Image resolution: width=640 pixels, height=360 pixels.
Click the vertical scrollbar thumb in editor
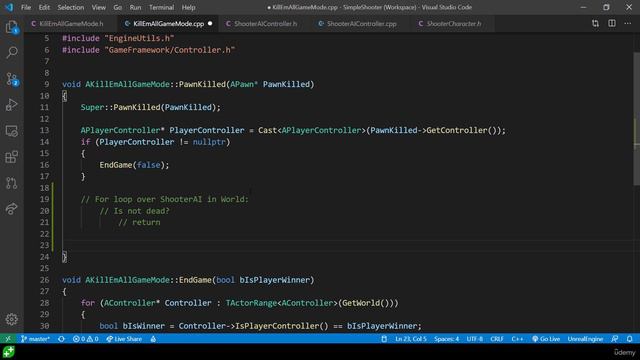coord(636,118)
